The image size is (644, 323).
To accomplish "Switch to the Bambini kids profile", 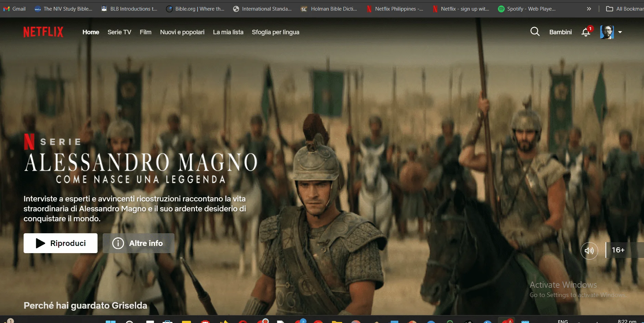I will click(561, 32).
